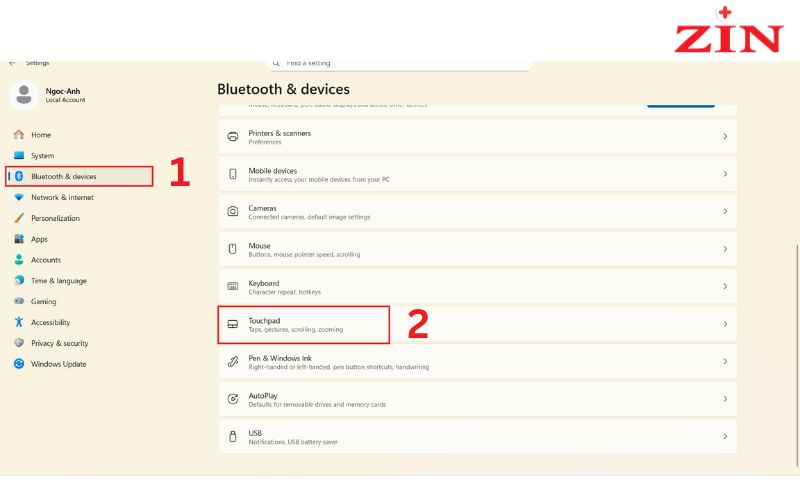Open Touchpad settings

(478, 324)
